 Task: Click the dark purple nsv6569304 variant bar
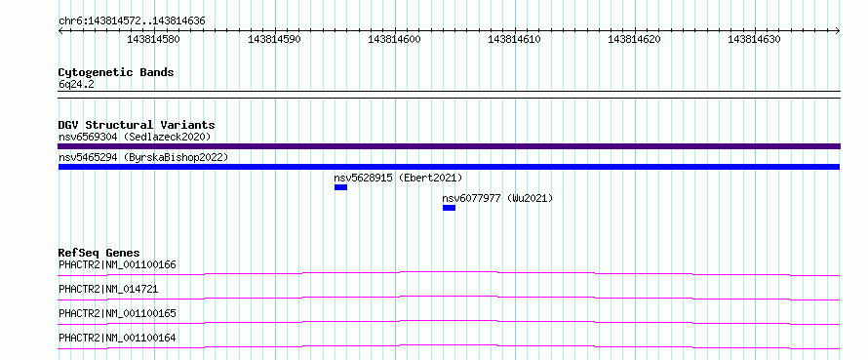tap(449, 146)
